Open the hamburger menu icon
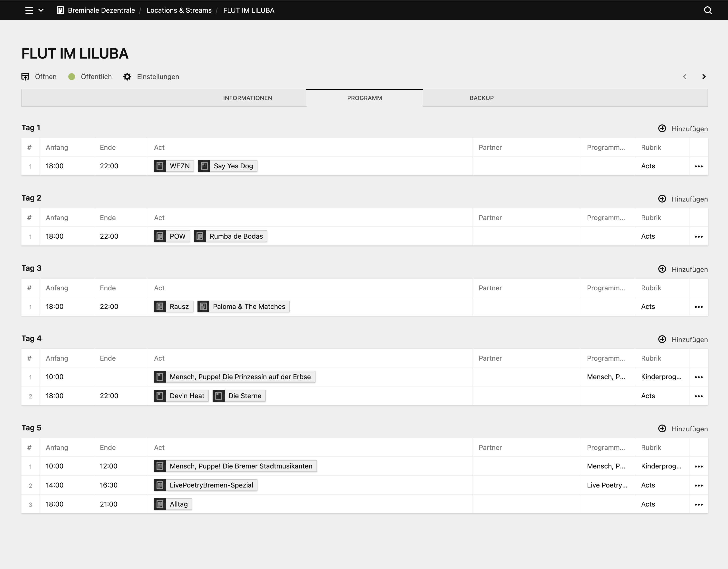Image resolution: width=728 pixels, height=569 pixels. [x=29, y=10]
